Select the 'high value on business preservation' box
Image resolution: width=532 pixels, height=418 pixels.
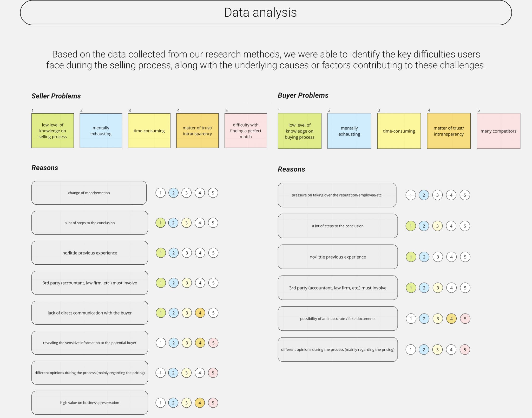click(90, 403)
